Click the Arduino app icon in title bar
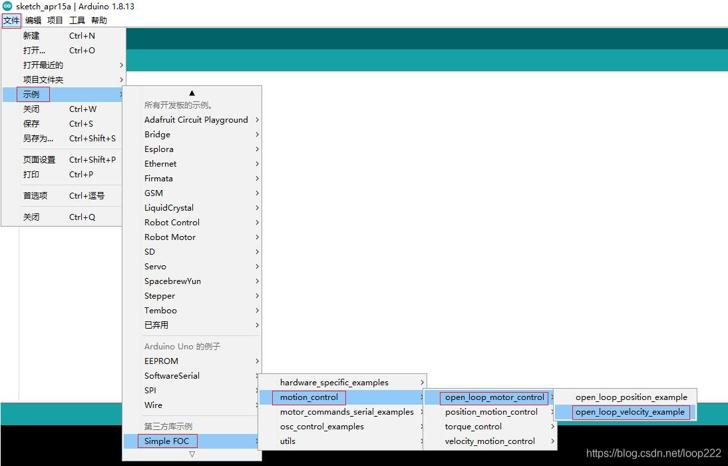 click(x=7, y=6)
